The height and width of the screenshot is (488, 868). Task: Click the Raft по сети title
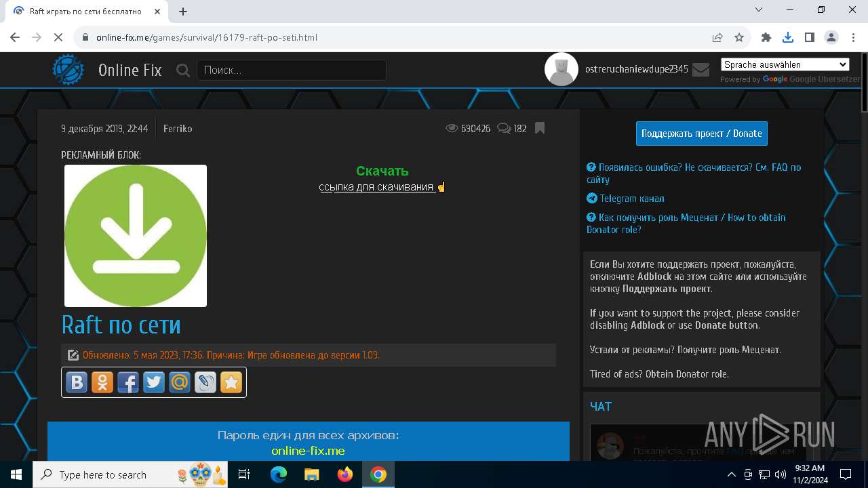point(121,325)
